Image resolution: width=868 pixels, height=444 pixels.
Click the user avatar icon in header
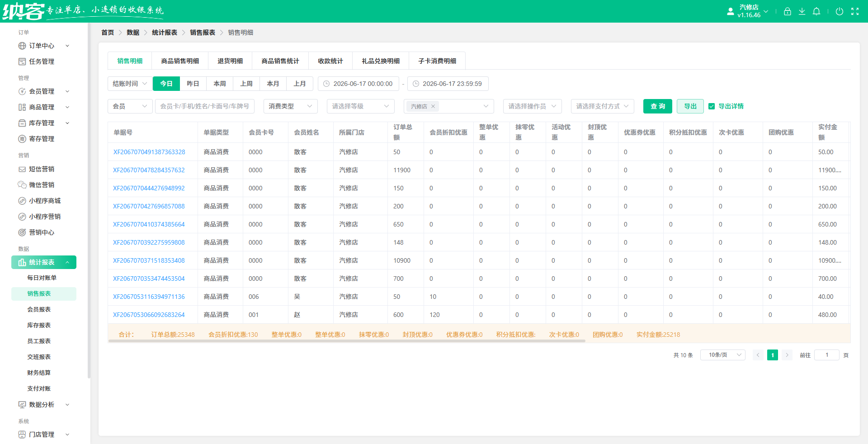point(730,11)
